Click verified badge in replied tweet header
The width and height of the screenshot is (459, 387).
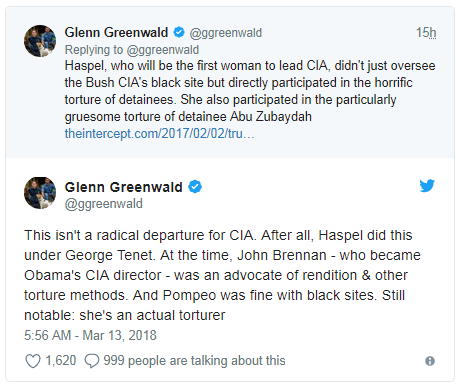click(179, 32)
